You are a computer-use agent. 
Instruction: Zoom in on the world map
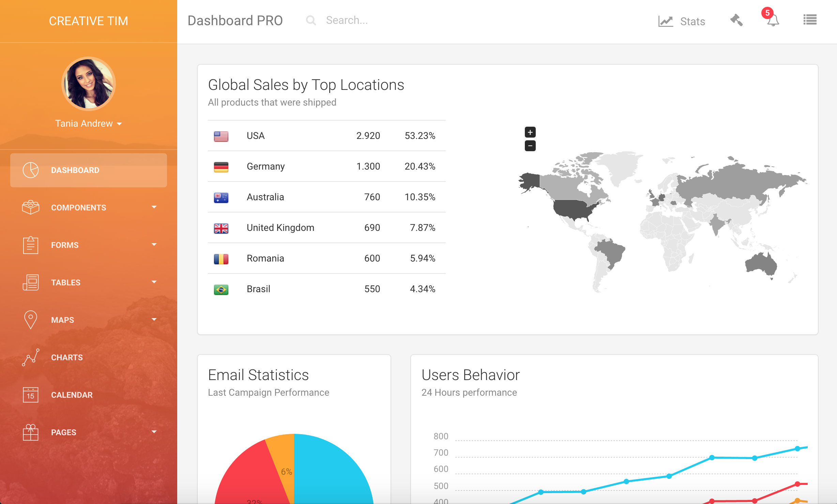tap(530, 132)
